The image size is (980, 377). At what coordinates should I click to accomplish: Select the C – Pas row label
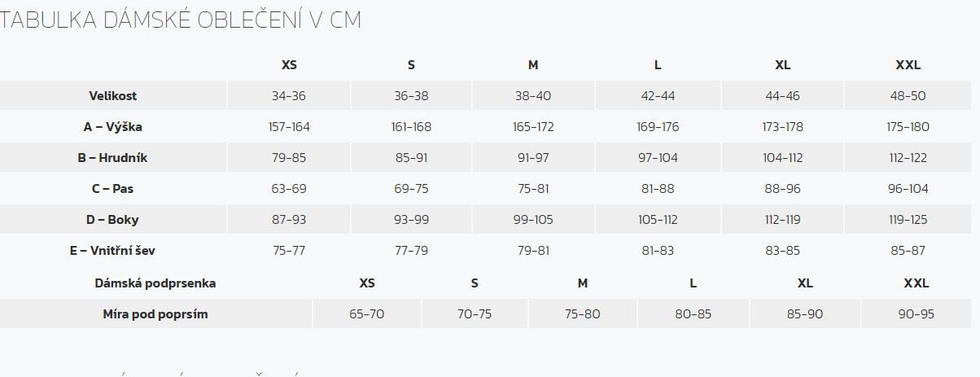(113, 189)
